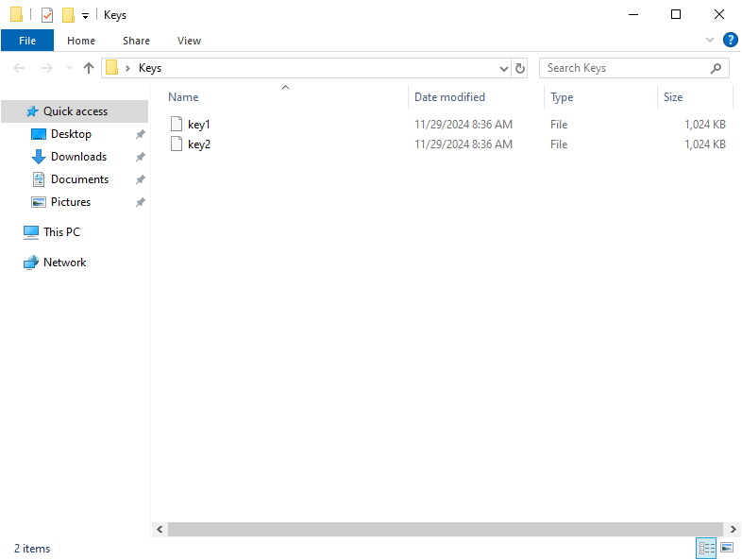742x560 pixels.
Task: Click the pin icon next to Downloads
Action: (x=140, y=157)
